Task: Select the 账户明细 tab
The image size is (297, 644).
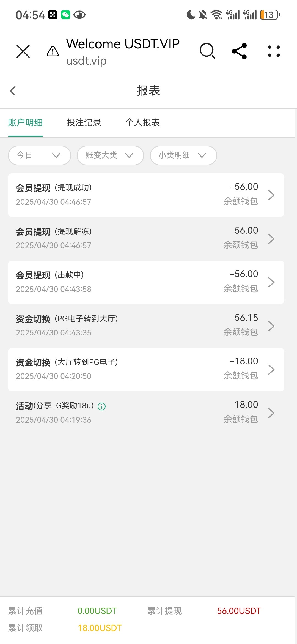Action: point(25,123)
